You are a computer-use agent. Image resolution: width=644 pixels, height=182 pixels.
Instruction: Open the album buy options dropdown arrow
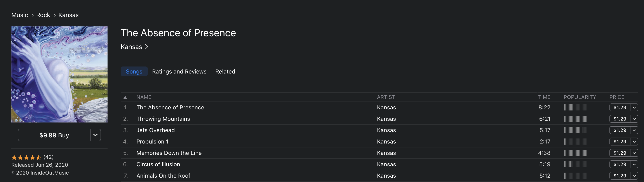[x=95, y=135]
